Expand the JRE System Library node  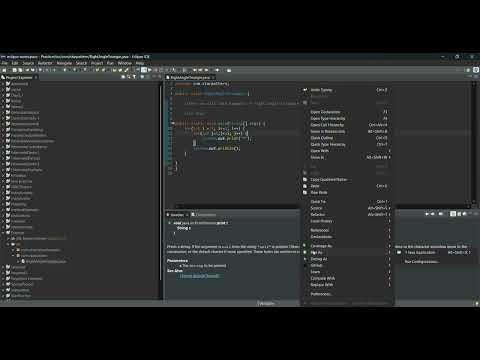coord(9,239)
